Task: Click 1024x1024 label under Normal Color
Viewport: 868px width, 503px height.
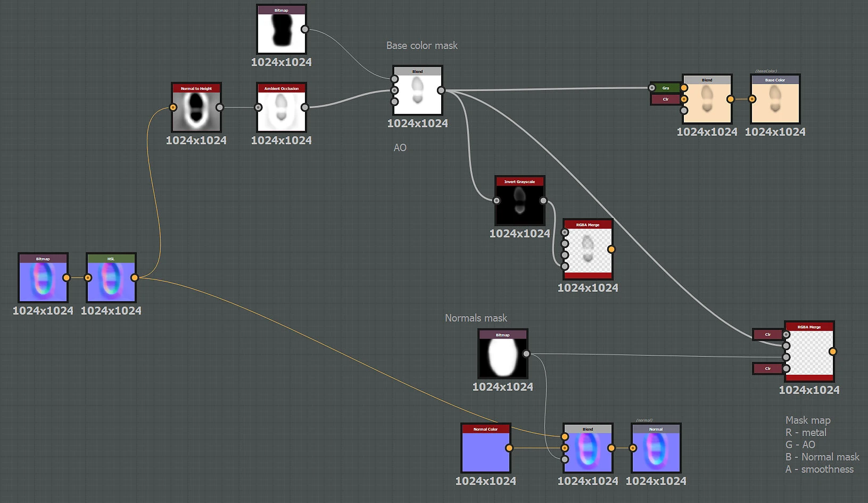Action: [x=486, y=481]
